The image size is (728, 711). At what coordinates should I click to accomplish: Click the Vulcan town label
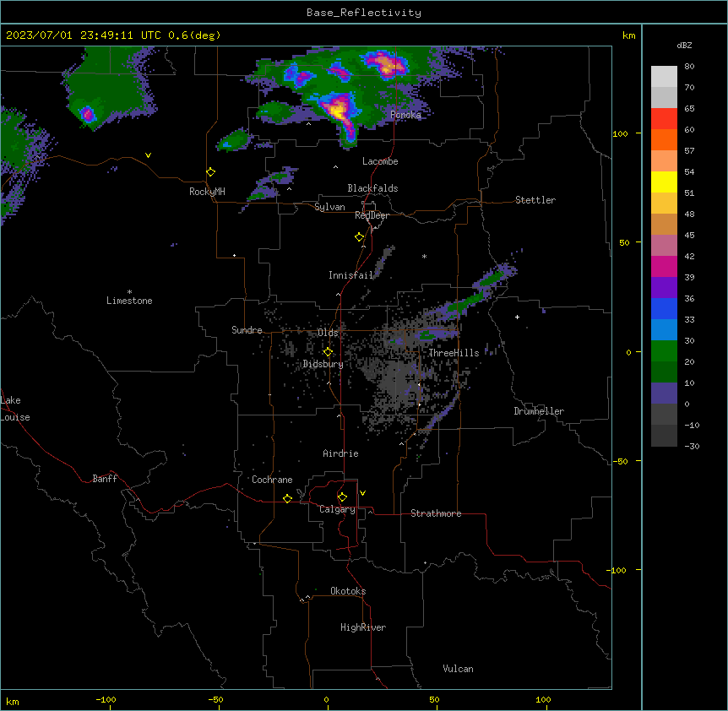coord(459,669)
